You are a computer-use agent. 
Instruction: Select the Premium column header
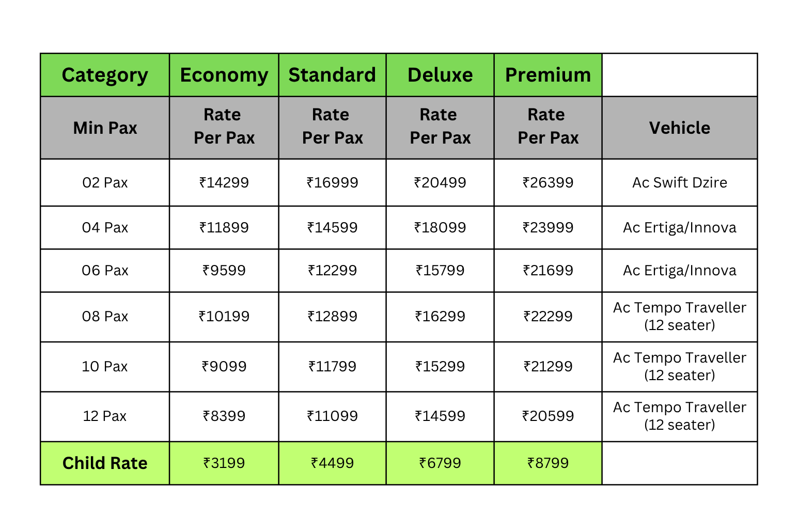tap(548, 75)
